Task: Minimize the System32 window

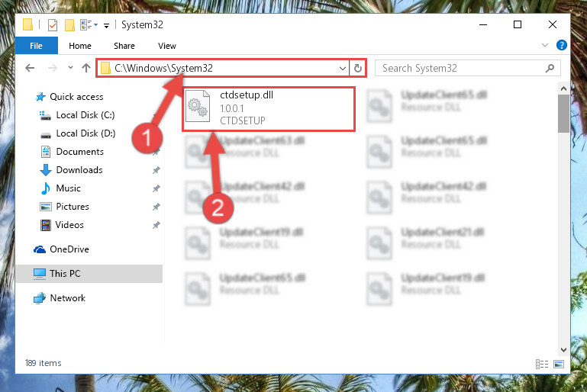Action: (x=483, y=25)
